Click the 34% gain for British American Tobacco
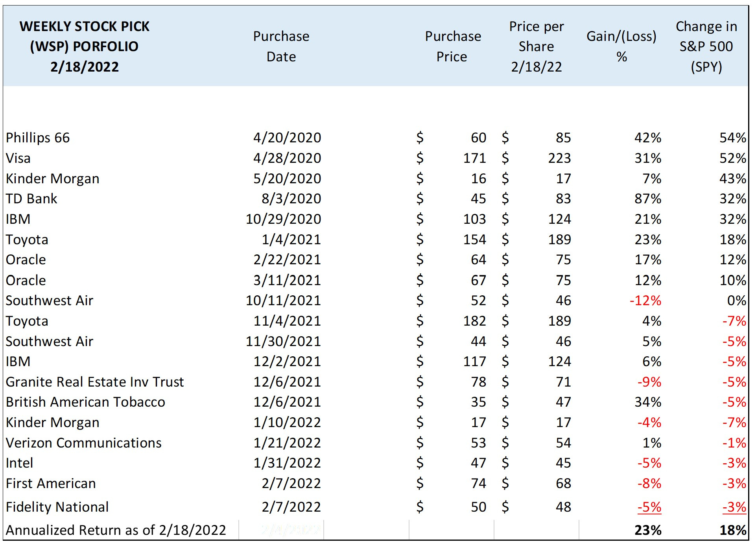The height and width of the screenshot is (549, 756). (x=648, y=402)
